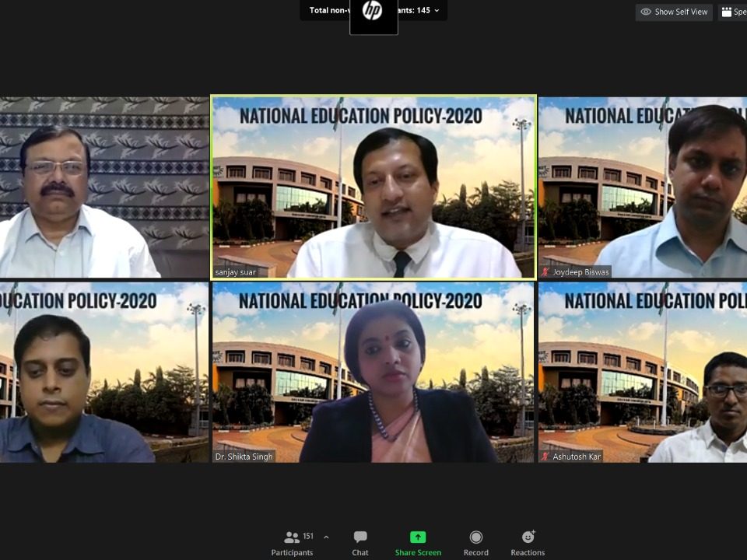Viewport: 747px width, 560px height.
Task: Open the Chat panel
Action: (x=360, y=542)
